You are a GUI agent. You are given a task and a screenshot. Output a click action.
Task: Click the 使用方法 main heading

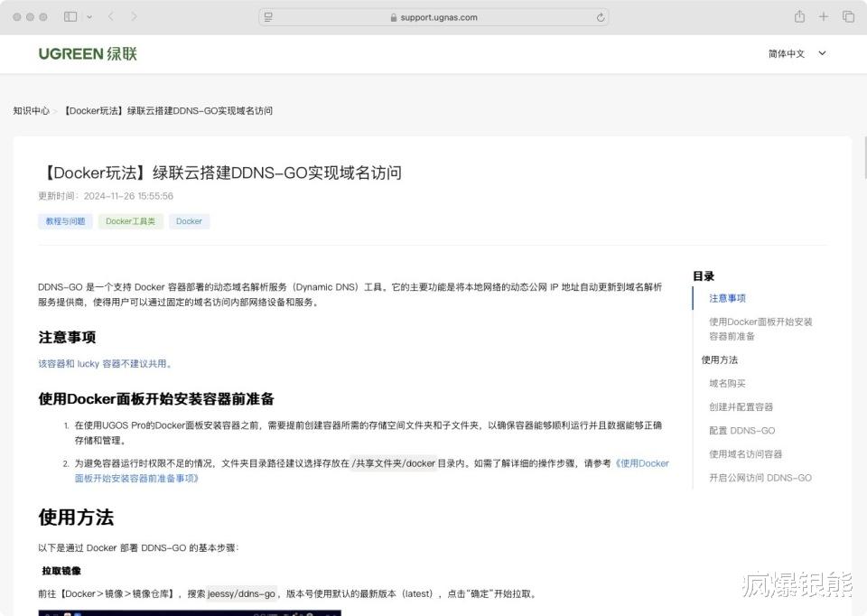pyautogui.click(x=76, y=518)
